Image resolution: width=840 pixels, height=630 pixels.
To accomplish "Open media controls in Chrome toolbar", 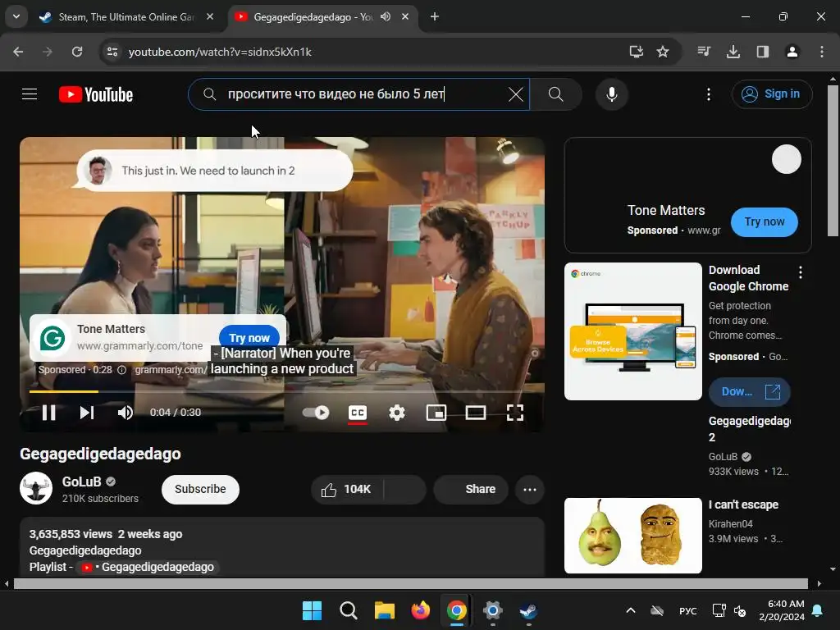I will point(704,52).
